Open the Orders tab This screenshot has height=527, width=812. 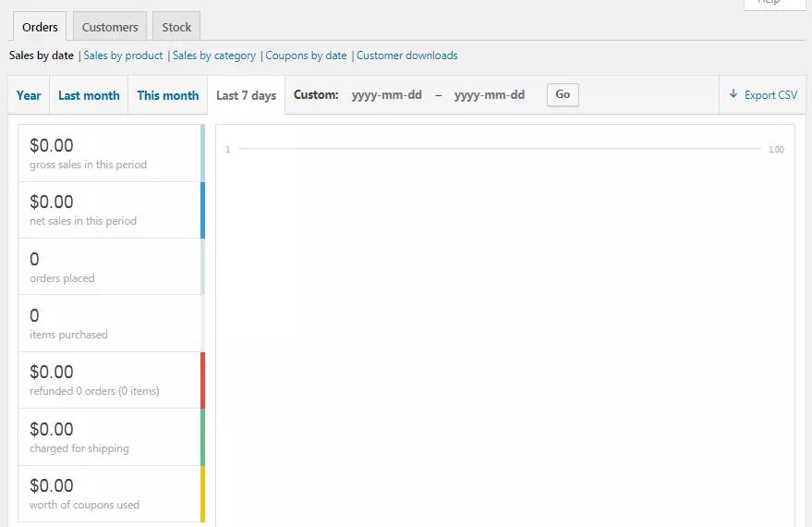click(40, 27)
